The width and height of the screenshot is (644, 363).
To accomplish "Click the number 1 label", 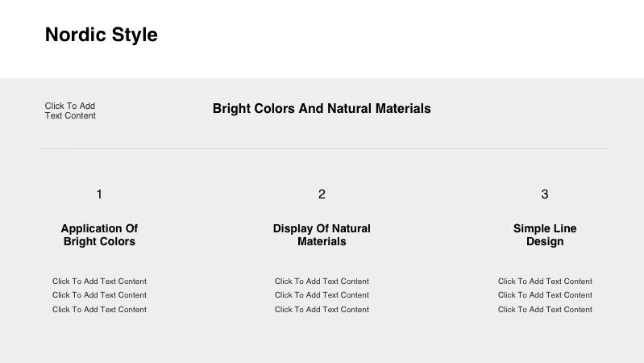I will (x=99, y=194).
